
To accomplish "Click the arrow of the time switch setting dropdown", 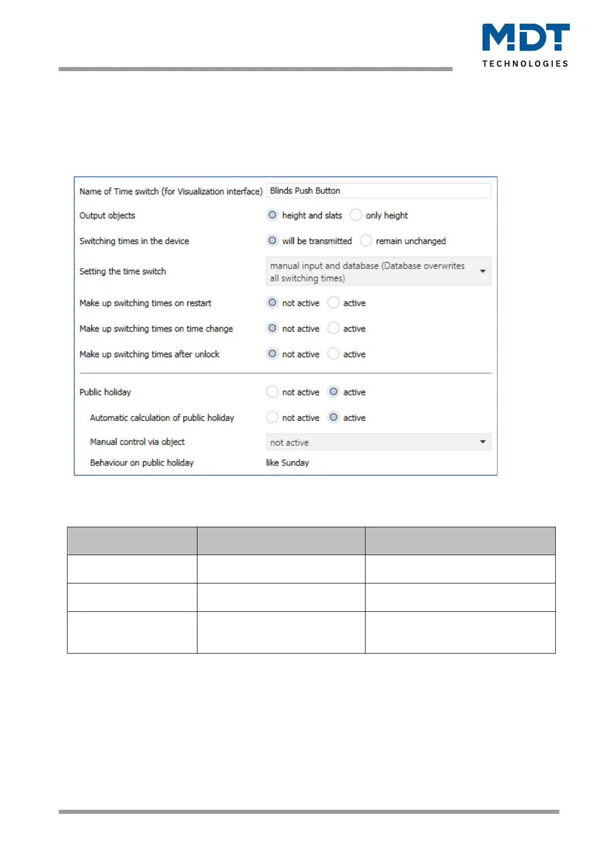I will coord(483,271).
